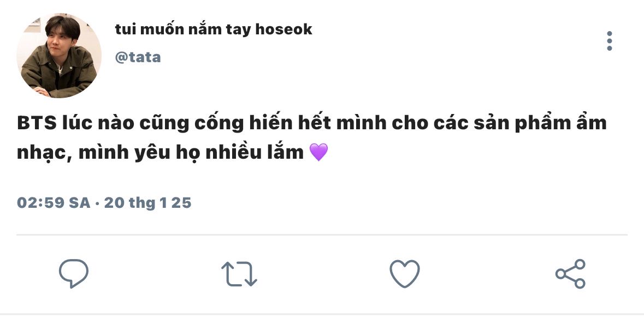Click the word nhiều lắm before the heart

[254, 153]
